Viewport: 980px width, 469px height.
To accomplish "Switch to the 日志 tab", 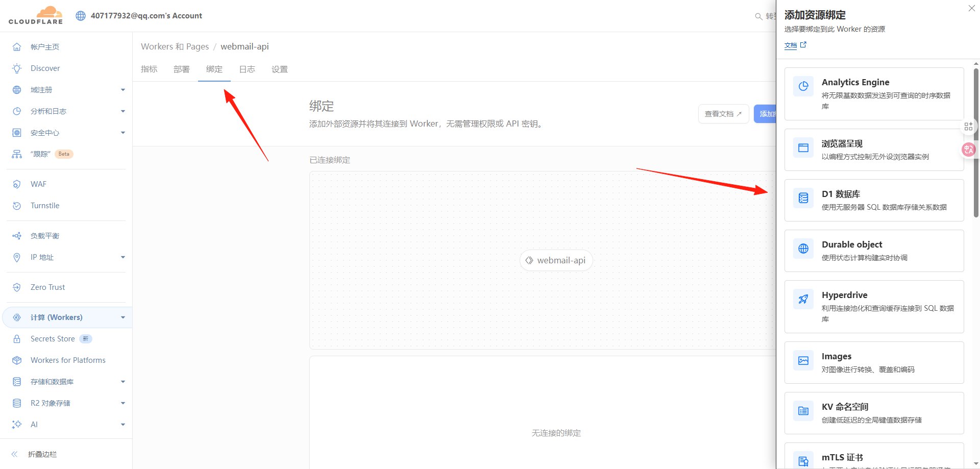I will point(247,69).
